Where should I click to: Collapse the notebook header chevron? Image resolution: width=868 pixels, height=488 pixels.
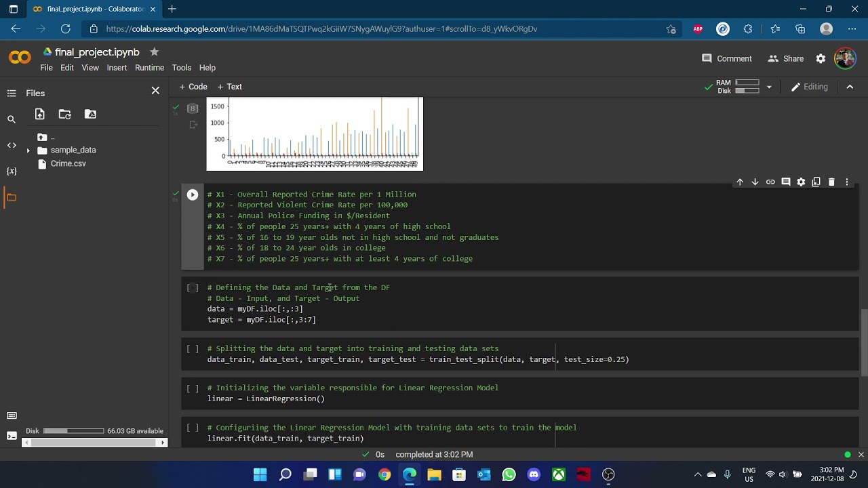[x=850, y=87]
